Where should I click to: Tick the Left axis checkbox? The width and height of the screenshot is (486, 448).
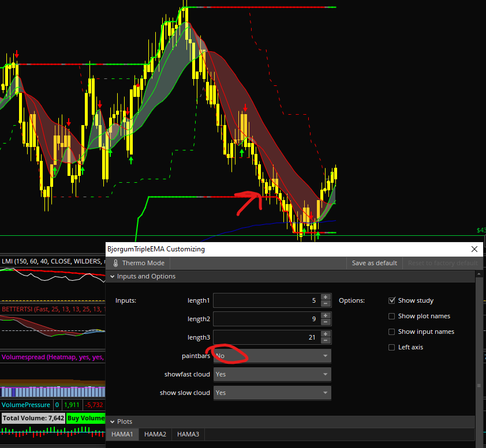coord(392,347)
